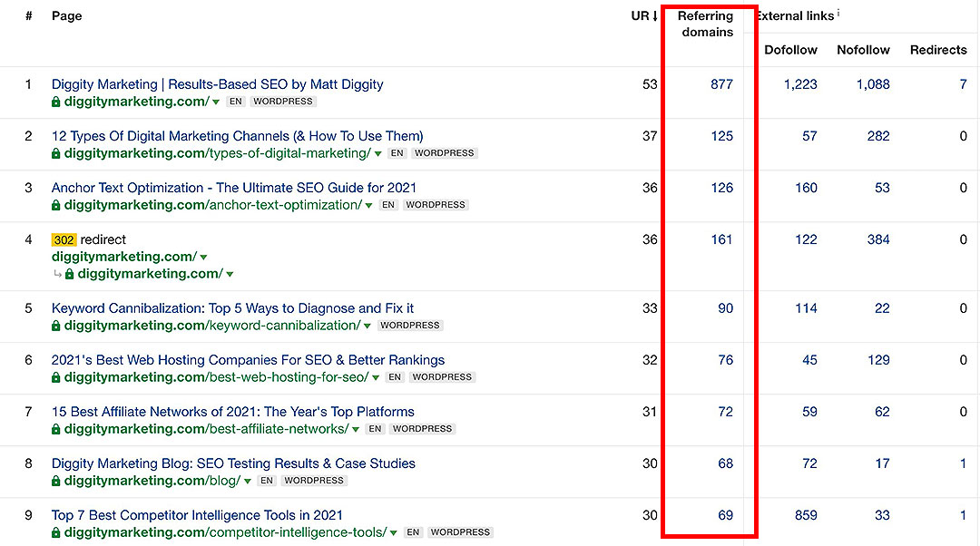Image resolution: width=980 pixels, height=546 pixels.
Task: Click the lock icon for types-of-digital-marketing URL
Action: point(55,153)
